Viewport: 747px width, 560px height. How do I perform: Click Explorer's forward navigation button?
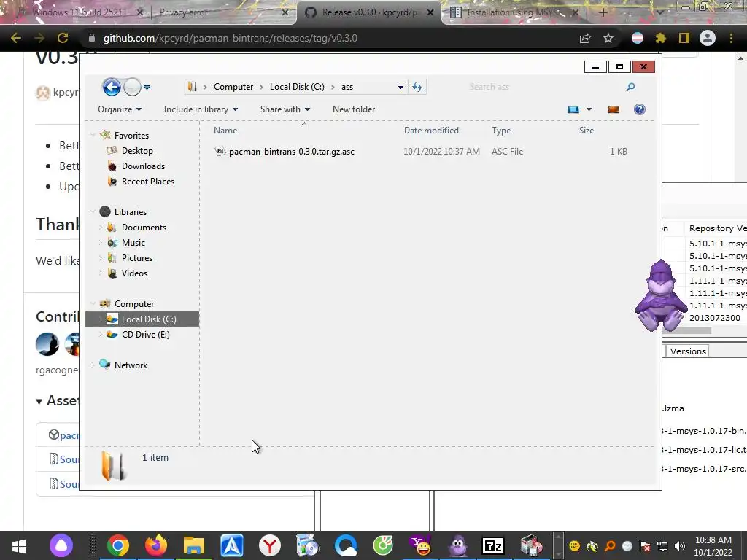[132, 87]
